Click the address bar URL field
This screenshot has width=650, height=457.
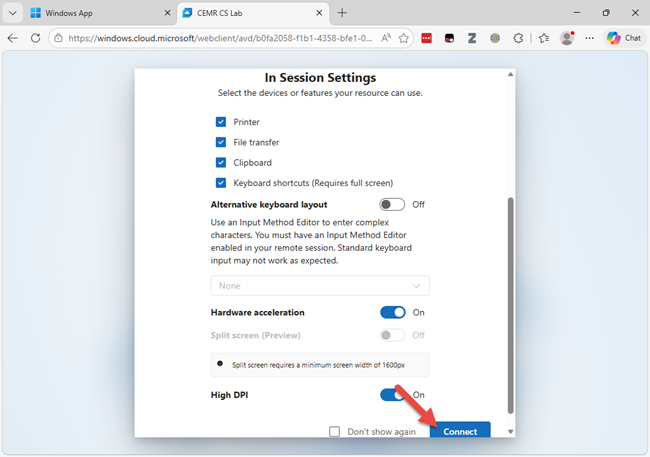coord(220,38)
